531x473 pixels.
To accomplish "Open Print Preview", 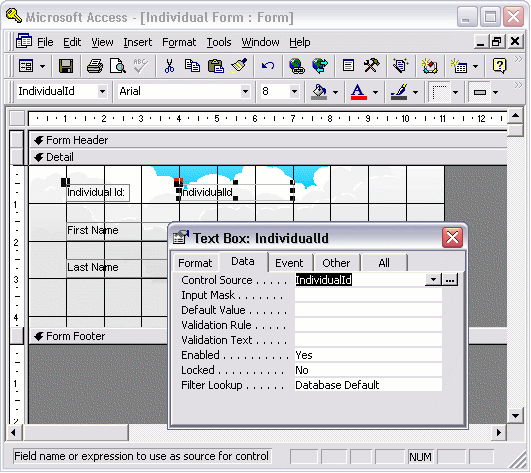I will pos(118,66).
